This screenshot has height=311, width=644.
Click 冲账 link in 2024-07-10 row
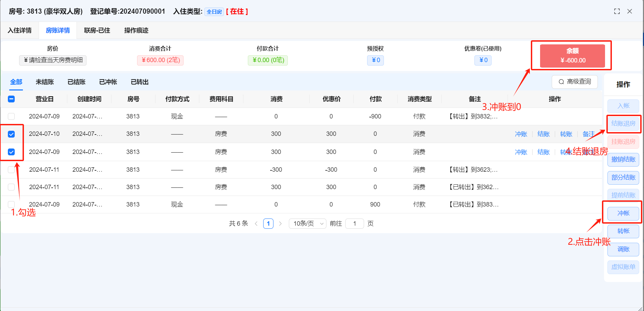[521, 134]
